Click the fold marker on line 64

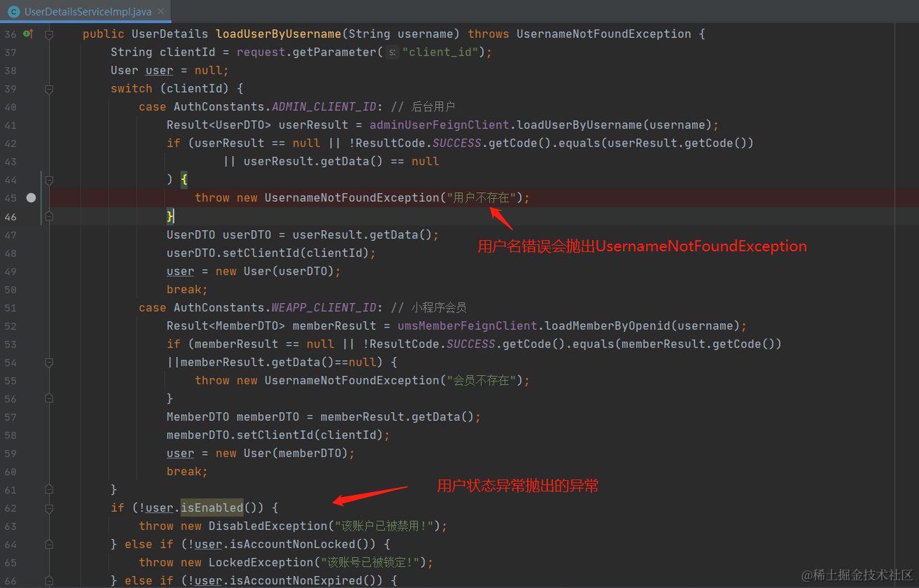point(49,544)
